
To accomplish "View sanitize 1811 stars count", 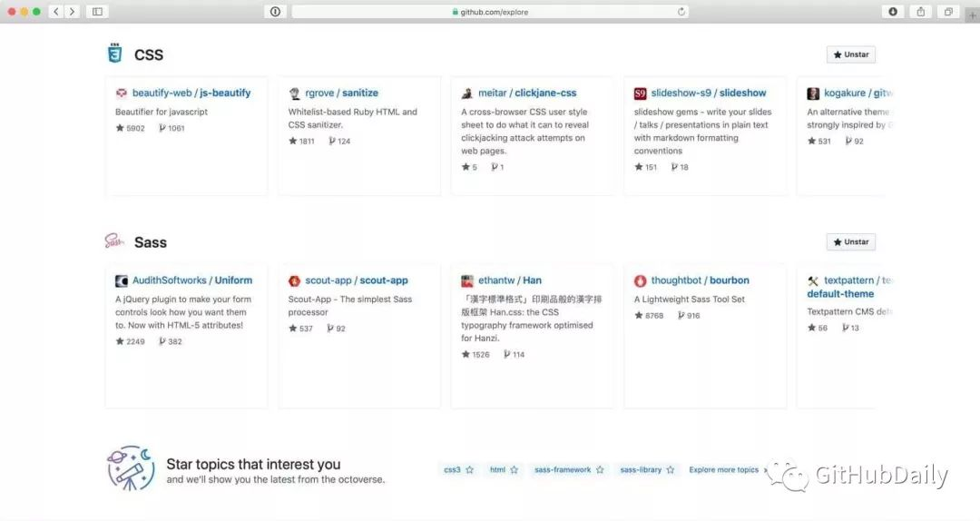I will 301,142.
